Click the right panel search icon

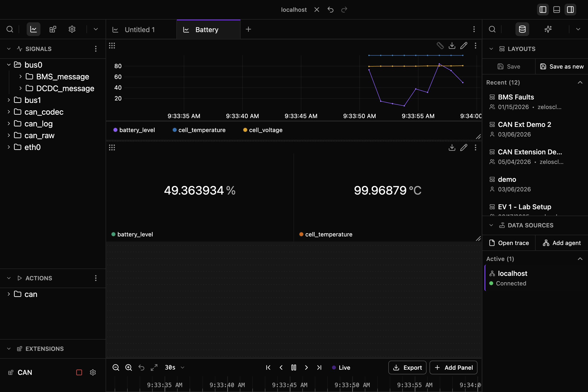(x=492, y=29)
